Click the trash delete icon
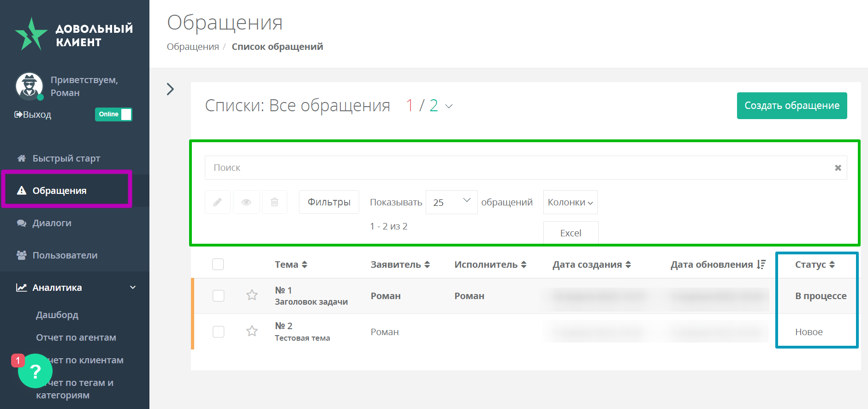This screenshot has height=409, width=868. click(x=274, y=202)
